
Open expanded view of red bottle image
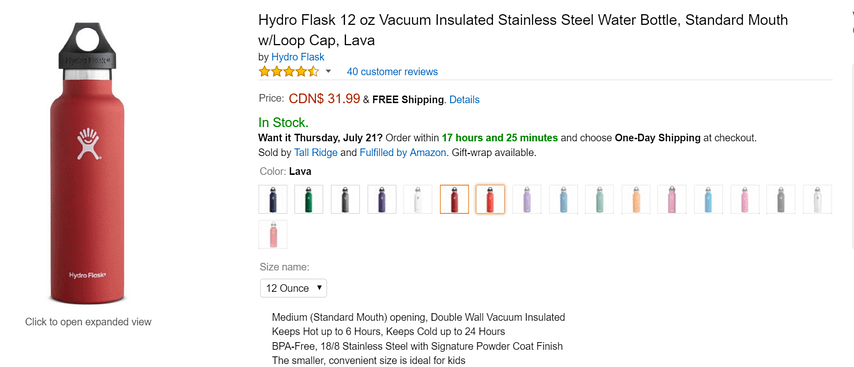(87, 163)
